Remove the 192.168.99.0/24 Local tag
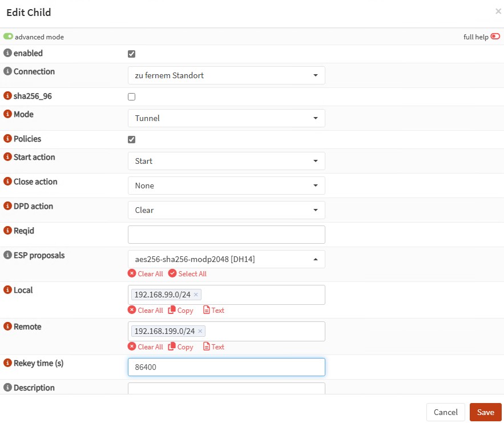 196,295
